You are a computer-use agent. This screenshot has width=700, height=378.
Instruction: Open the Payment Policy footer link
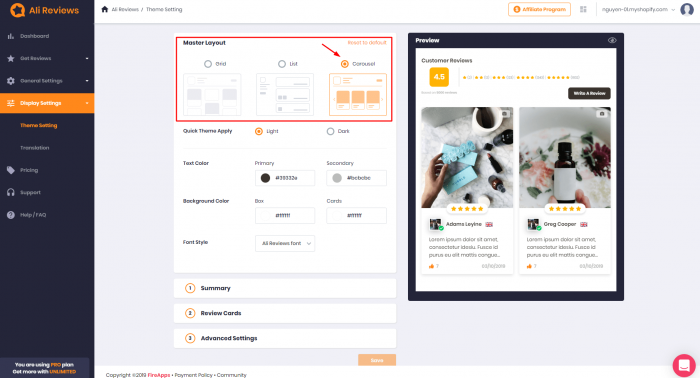click(193, 375)
